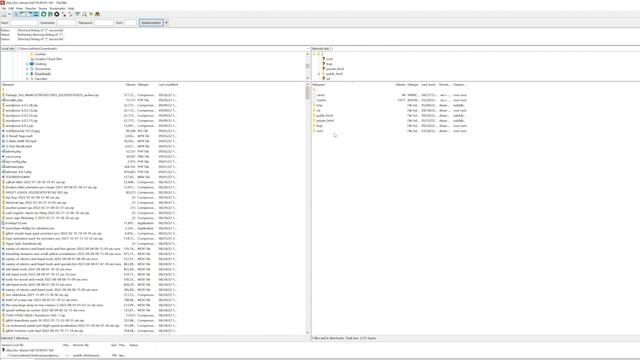The height and width of the screenshot is (360, 640).
Task: Refresh the file and folder lists
Action: 44,14
